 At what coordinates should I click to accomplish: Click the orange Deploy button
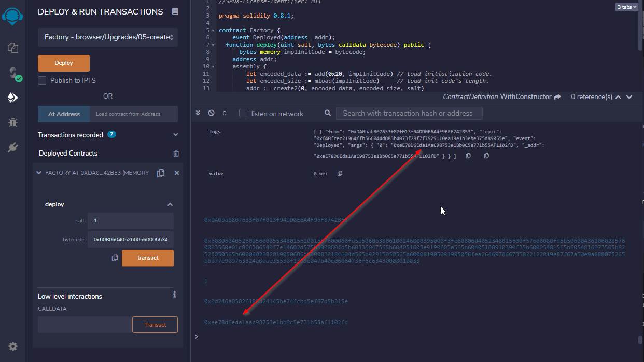point(64,63)
